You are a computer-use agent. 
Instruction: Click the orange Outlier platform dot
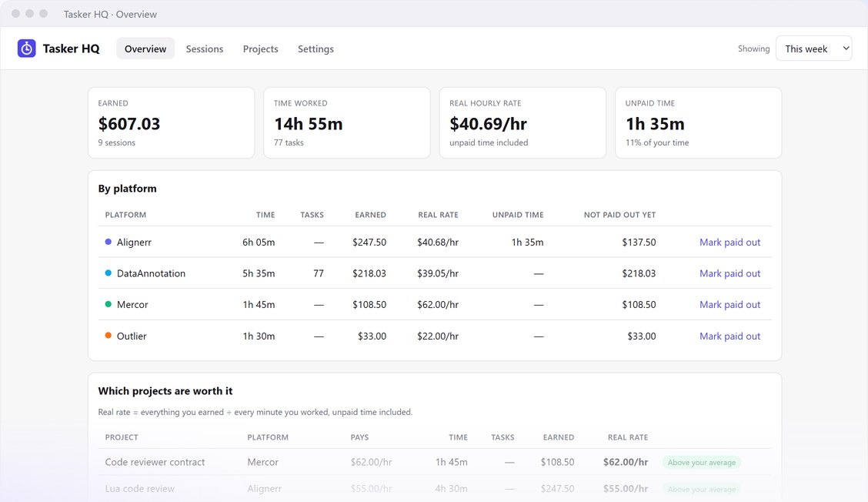108,335
